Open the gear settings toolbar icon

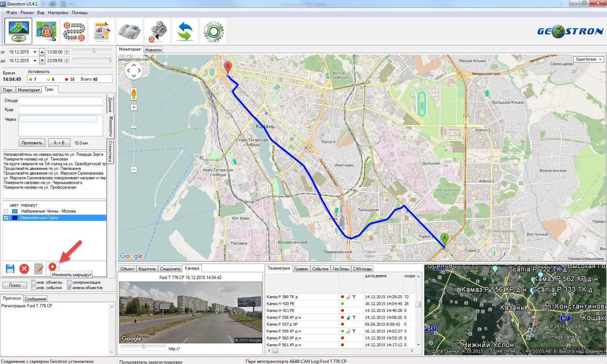click(213, 31)
